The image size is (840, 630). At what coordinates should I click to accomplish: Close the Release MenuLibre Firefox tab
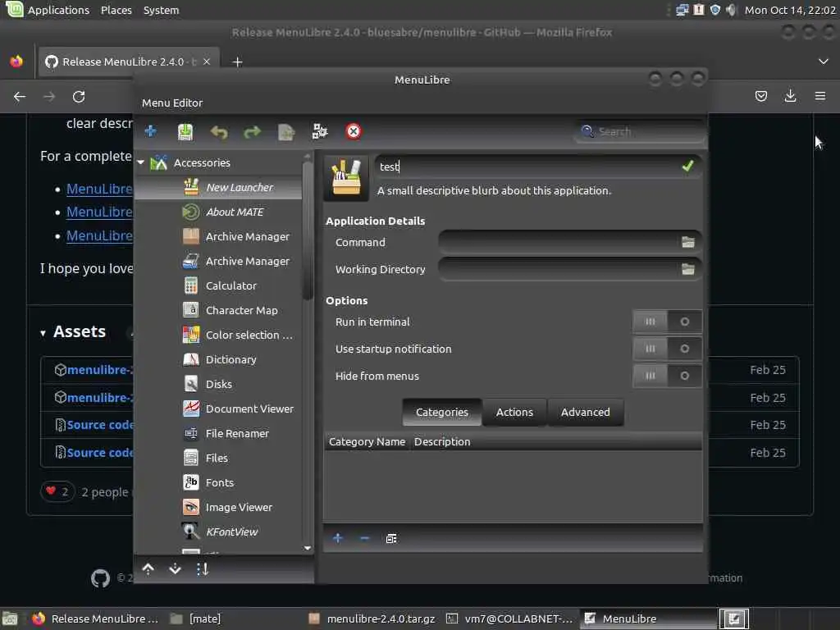coord(206,62)
